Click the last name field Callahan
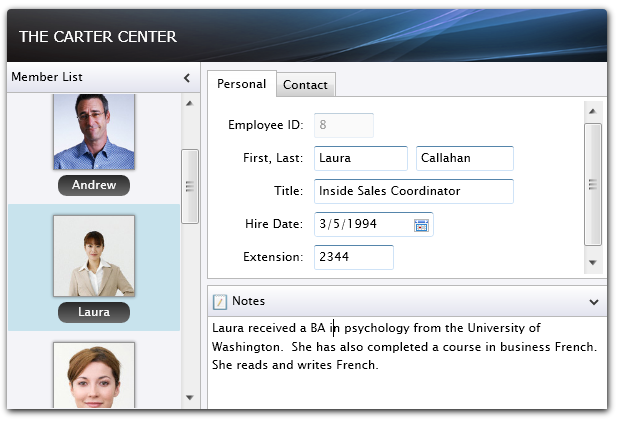 point(464,158)
